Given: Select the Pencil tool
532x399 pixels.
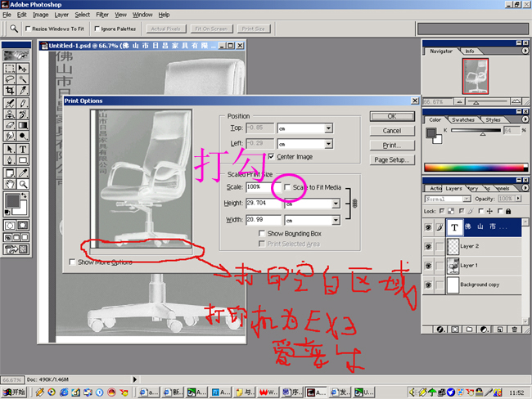Looking at the screenshot, I should (23, 103).
